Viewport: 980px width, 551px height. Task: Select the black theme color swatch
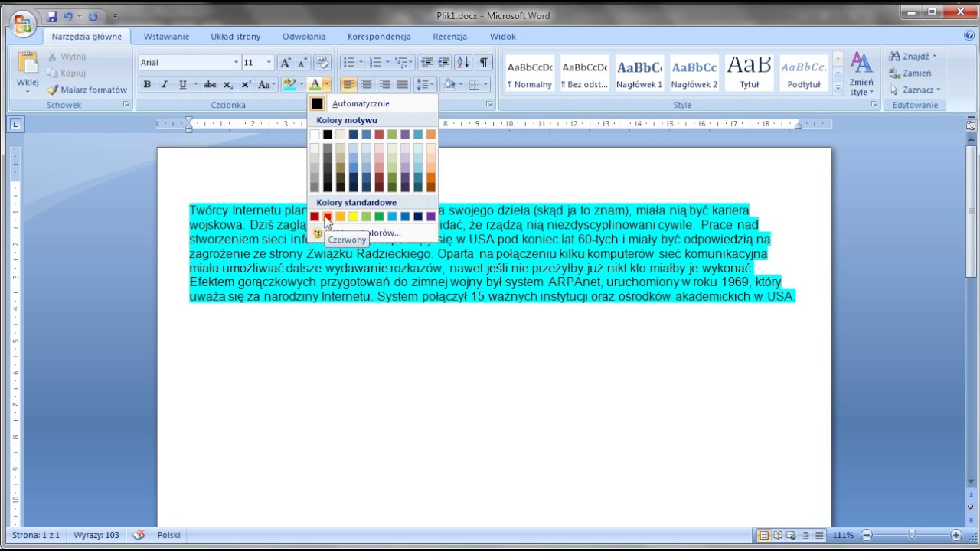[x=327, y=135]
